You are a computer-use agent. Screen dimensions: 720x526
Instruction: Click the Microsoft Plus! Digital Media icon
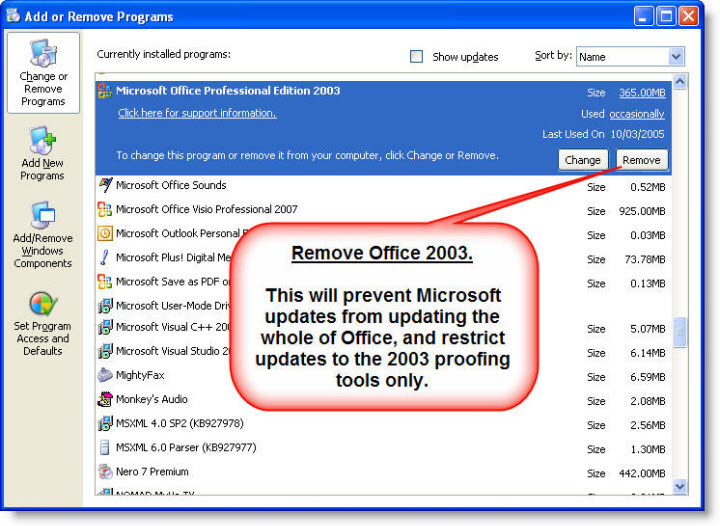coord(105,257)
